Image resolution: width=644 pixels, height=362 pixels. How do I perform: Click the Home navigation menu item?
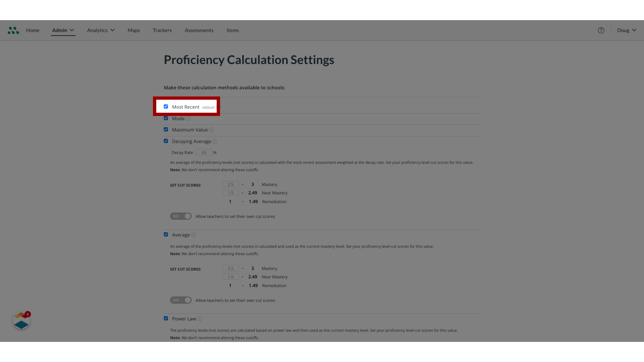click(x=32, y=30)
